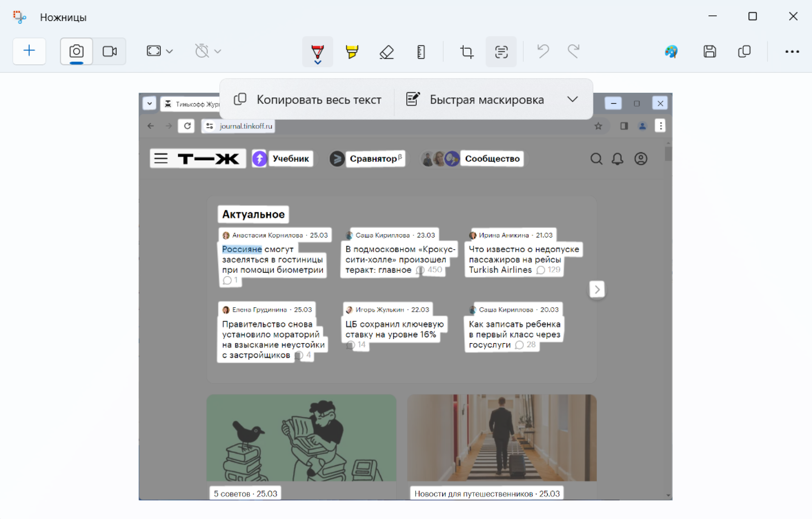Screen dimensions: 812x519
Task: Click the site search magnifier icon
Action: click(596, 159)
